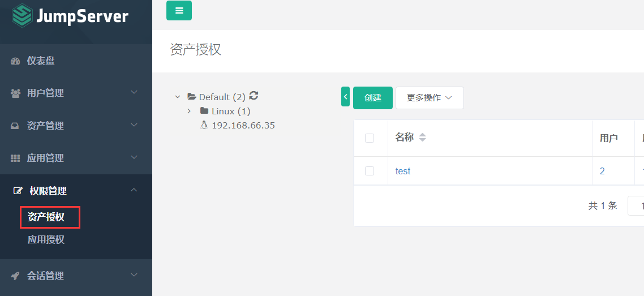Click the asset management inbox icon
Screen dimensions: 644x296
click(x=15, y=126)
